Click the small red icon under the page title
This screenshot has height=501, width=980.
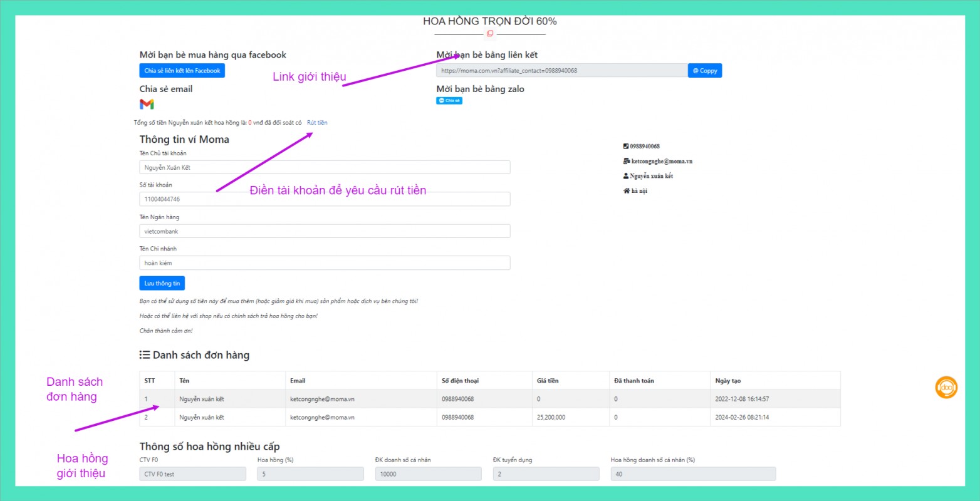(x=490, y=34)
